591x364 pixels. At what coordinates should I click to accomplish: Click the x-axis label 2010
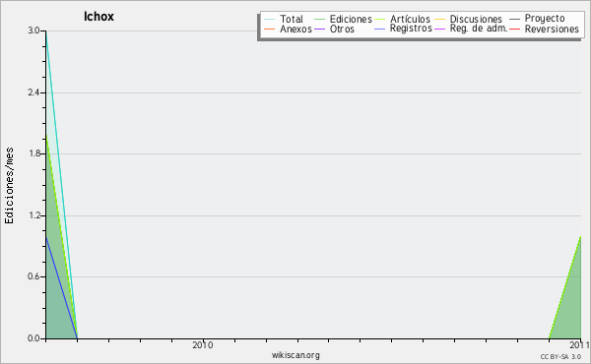203,344
